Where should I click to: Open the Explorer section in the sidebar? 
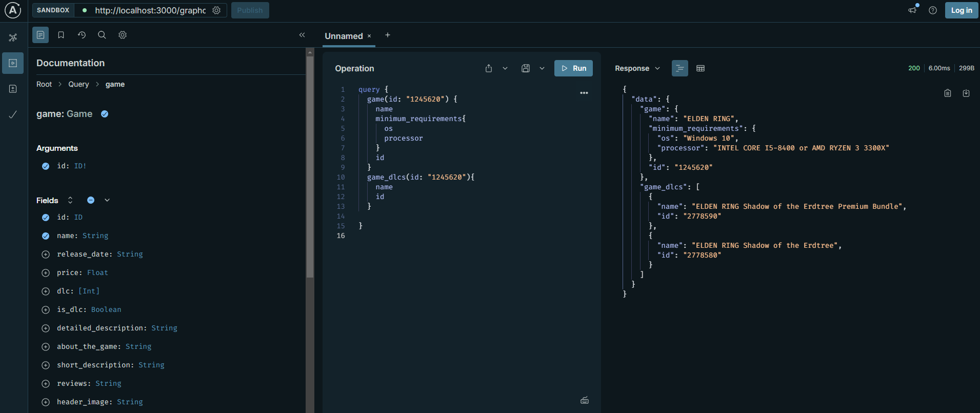[x=13, y=63]
